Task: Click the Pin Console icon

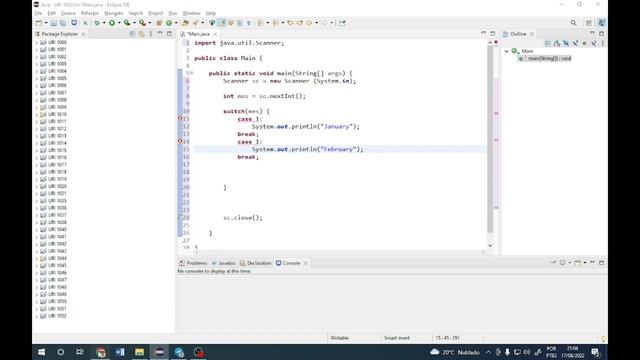Action: pos(553,263)
